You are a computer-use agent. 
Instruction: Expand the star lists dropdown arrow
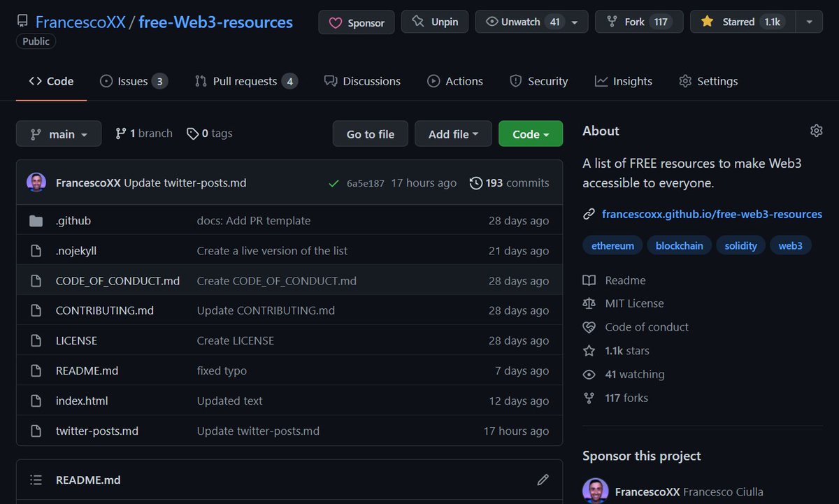click(809, 22)
